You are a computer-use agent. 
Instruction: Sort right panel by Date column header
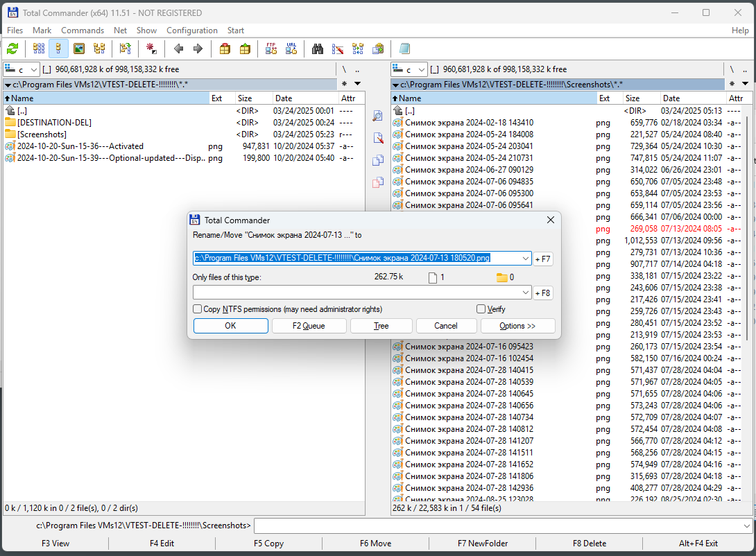click(692, 98)
